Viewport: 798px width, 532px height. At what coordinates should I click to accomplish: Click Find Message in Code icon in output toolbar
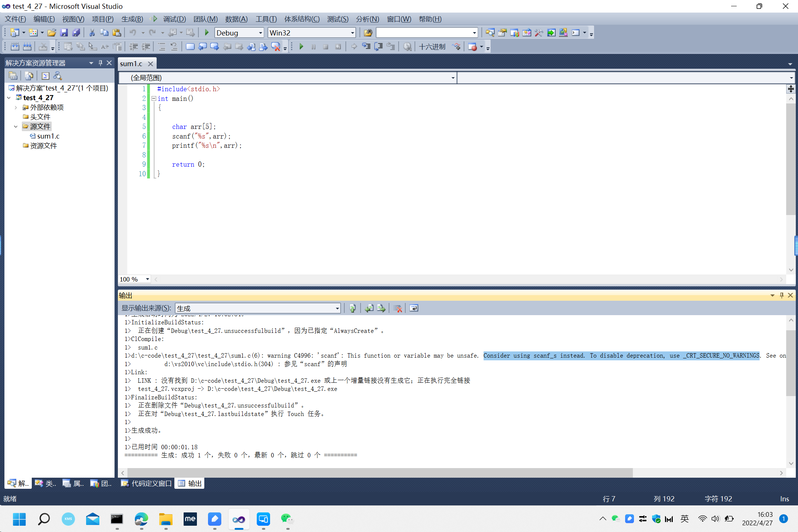pyautogui.click(x=352, y=308)
